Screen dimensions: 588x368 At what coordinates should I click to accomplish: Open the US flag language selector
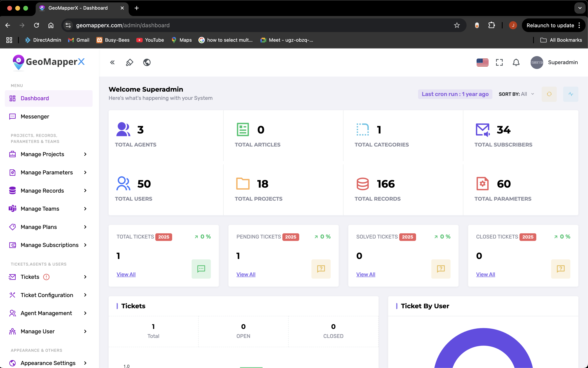click(482, 63)
